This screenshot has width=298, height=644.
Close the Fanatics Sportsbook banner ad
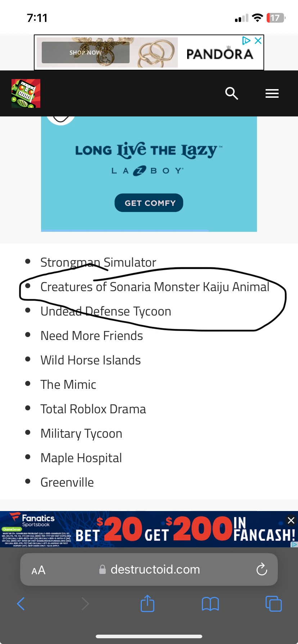click(x=291, y=520)
